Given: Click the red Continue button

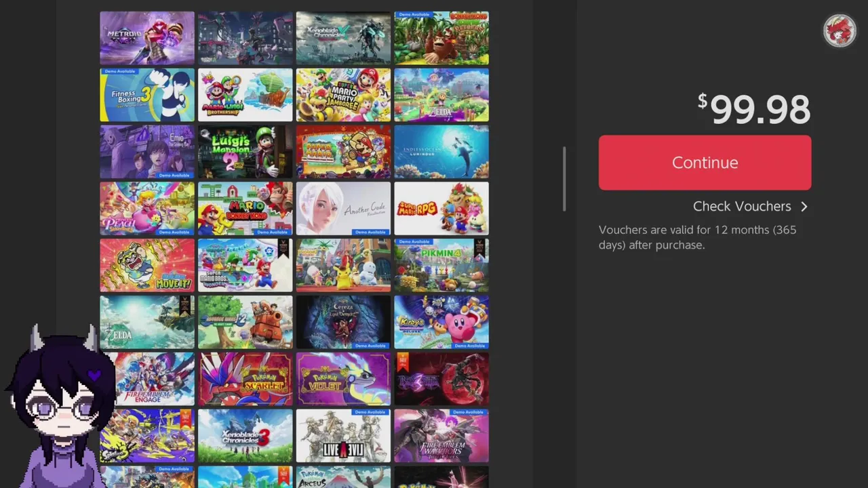Looking at the screenshot, I should (x=705, y=163).
